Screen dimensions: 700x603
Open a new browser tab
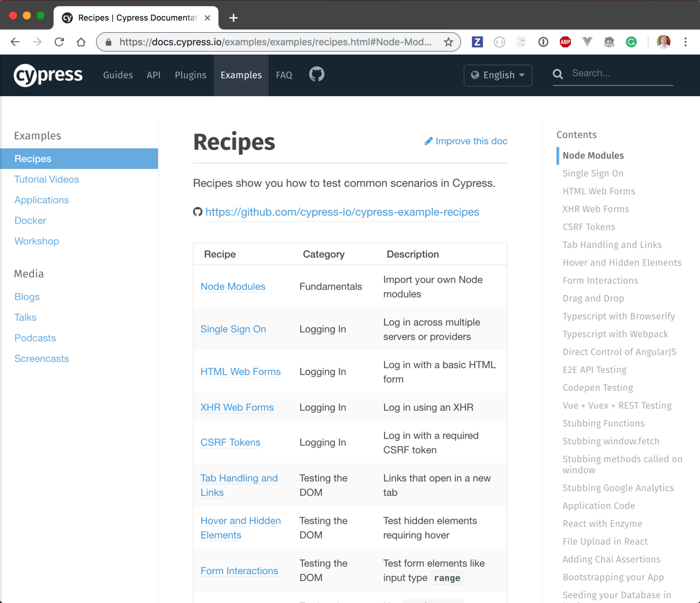(233, 18)
